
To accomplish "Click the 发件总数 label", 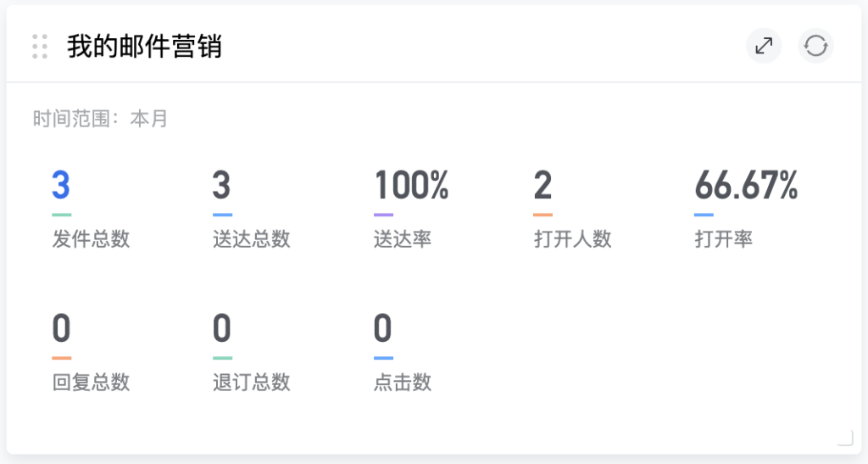I will 91,239.
